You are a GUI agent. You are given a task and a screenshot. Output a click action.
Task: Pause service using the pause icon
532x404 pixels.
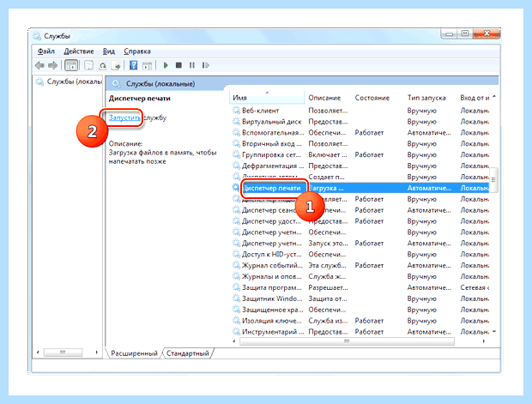[192, 65]
